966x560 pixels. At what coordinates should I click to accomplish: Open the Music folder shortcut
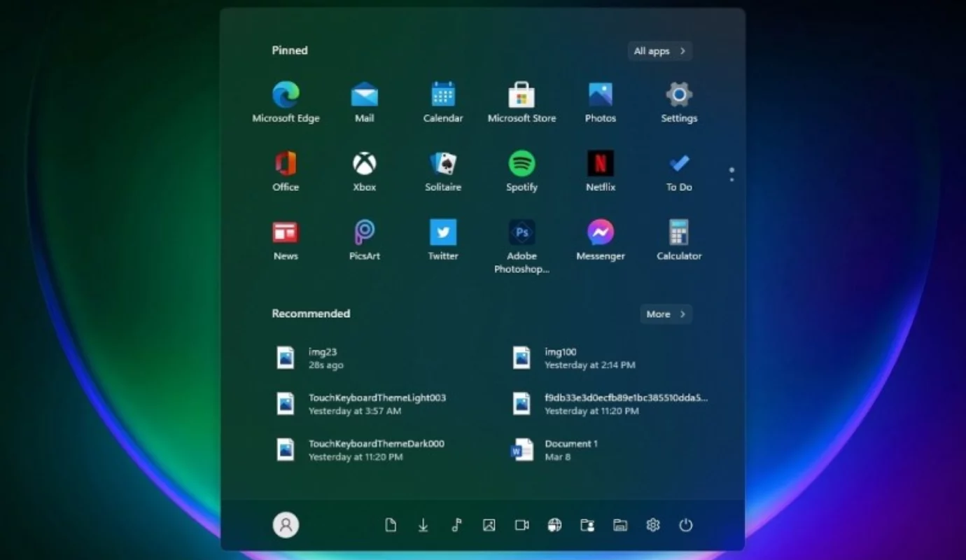click(456, 525)
